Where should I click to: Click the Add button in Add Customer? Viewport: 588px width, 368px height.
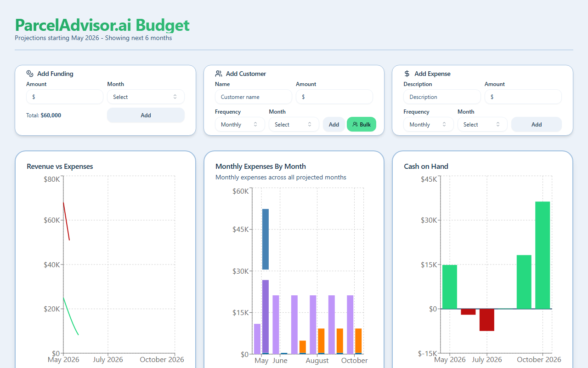click(x=334, y=125)
